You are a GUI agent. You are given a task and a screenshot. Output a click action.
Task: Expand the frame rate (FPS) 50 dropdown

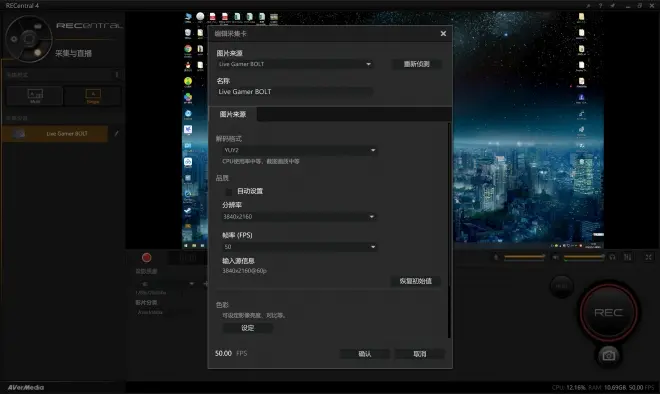(299, 247)
